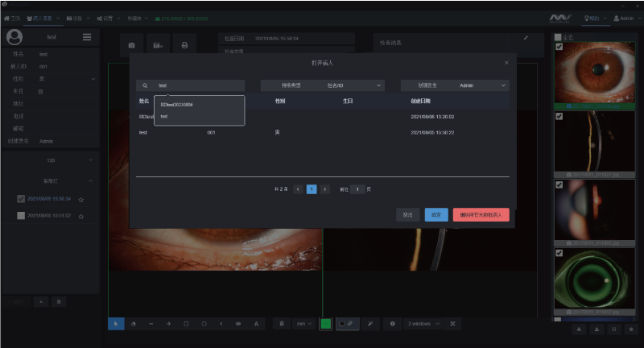644x348 pixels.
Task: Click the info circle icon
Action: pyautogui.click(x=392, y=324)
